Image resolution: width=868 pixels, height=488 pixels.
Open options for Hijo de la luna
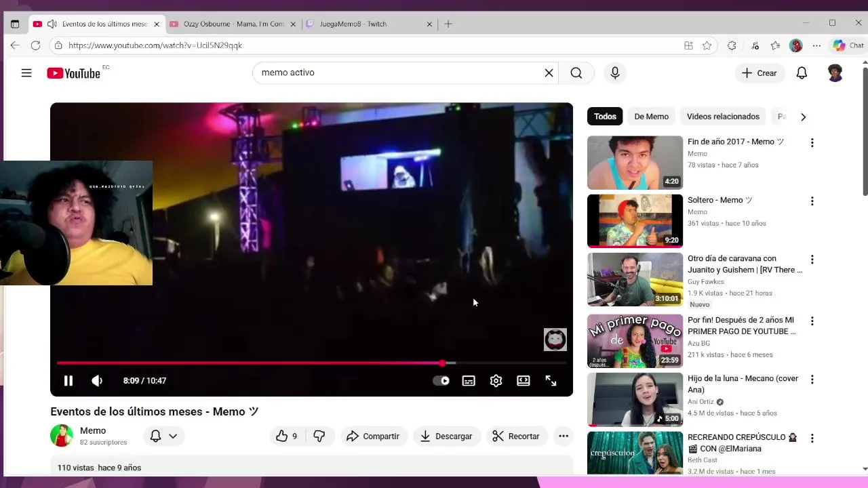812,379
